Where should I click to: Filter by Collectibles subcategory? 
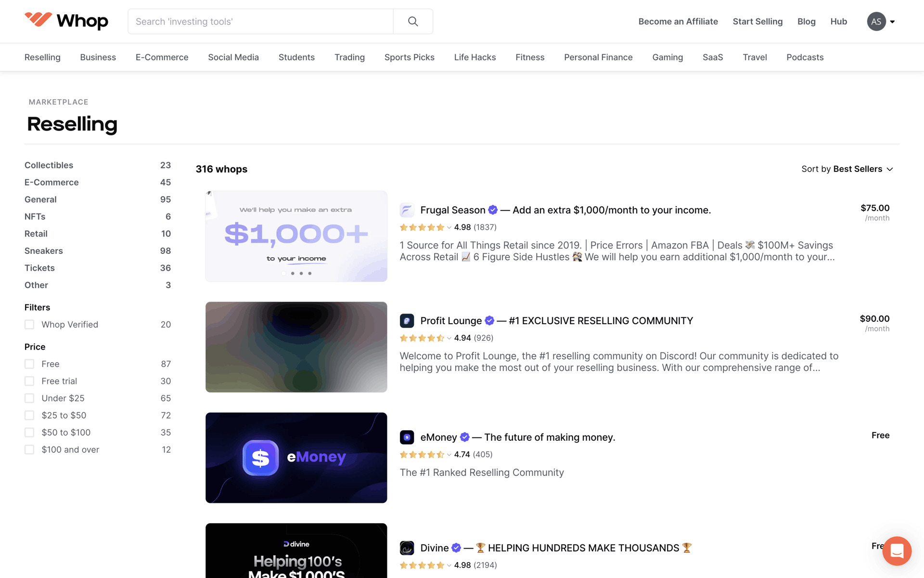click(x=98, y=165)
